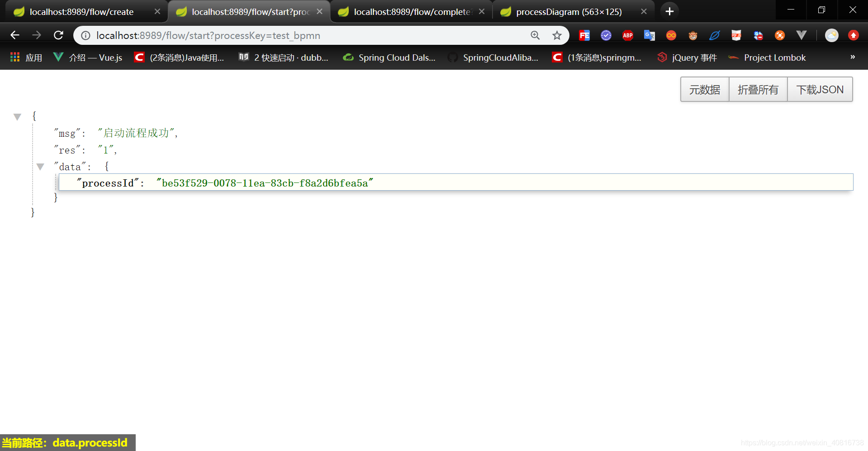The width and height of the screenshot is (868, 451).
Task: Open the purple checkmark extension
Action: pyautogui.click(x=606, y=35)
